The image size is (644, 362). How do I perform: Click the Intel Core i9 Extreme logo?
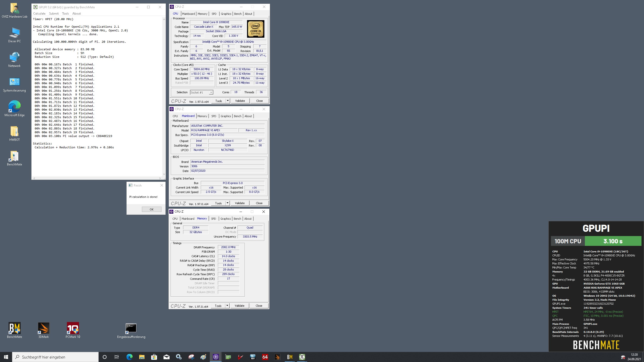[x=256, y=29]
